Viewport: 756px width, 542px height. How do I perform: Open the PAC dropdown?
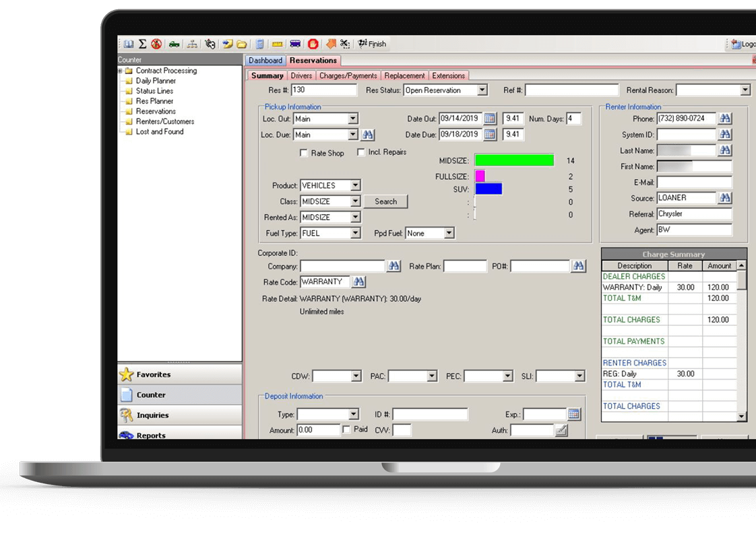(x=431, y=376)
